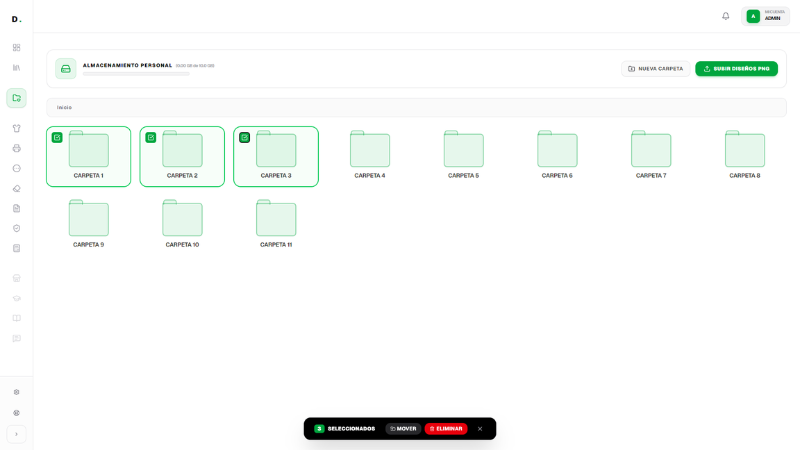The image size is (800, 450).
Task: Click Mover in the selection bar
Action: coord(403,429)
